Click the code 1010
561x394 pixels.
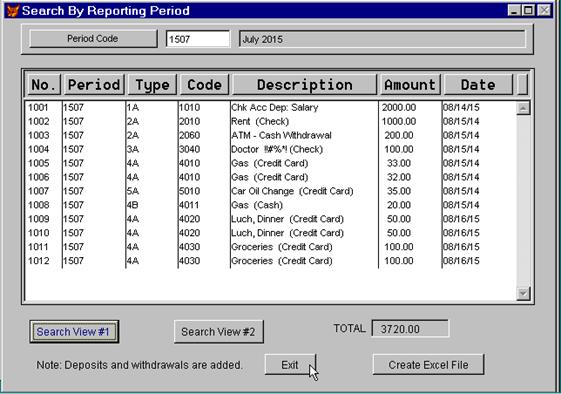point(190,107)
